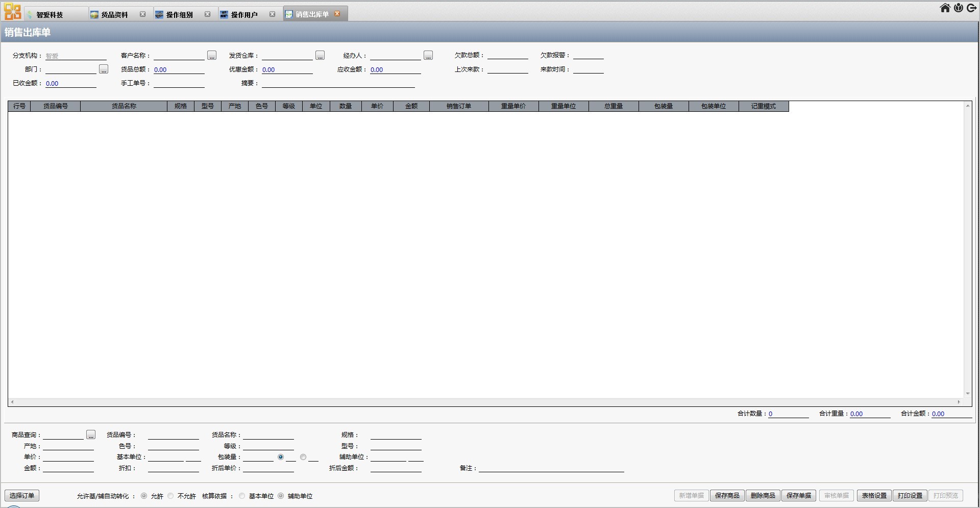The image size is (980, 508).
Task: Click the 折扣 input field
Action: tap(174, 468)
